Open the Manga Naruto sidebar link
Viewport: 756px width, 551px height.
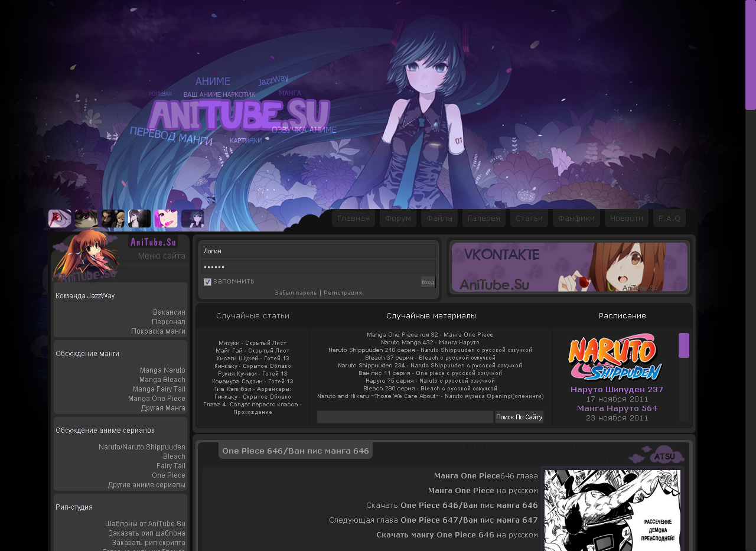[162, 370]
